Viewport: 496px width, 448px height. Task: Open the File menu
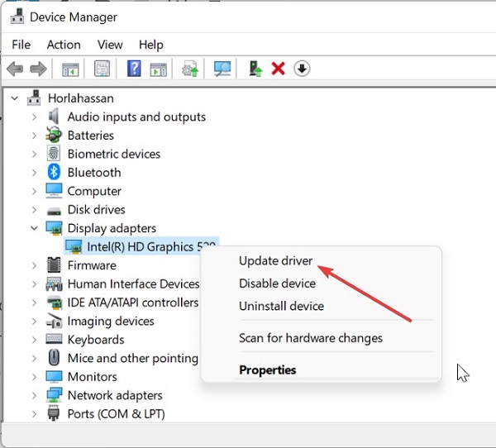[x=21, y=45]
